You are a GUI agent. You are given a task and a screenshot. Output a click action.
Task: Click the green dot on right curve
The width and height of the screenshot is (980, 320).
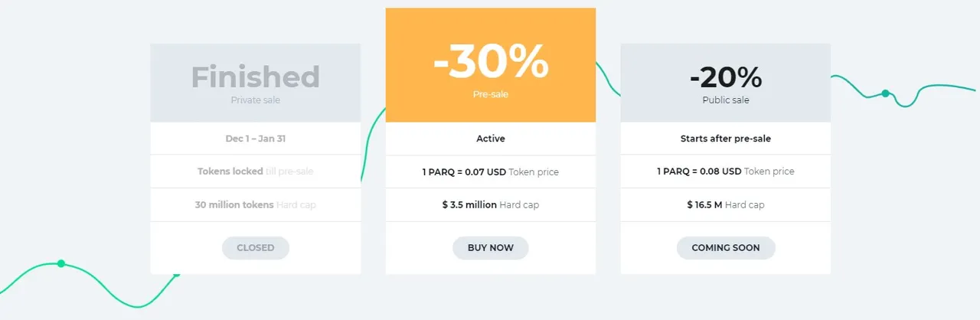(x=885, y=93)
